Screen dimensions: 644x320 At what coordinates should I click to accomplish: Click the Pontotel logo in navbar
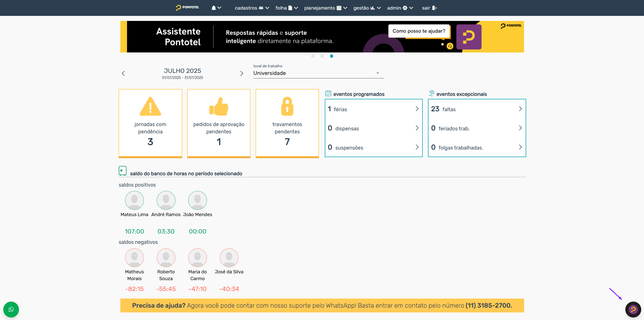[x=187, y=8]
